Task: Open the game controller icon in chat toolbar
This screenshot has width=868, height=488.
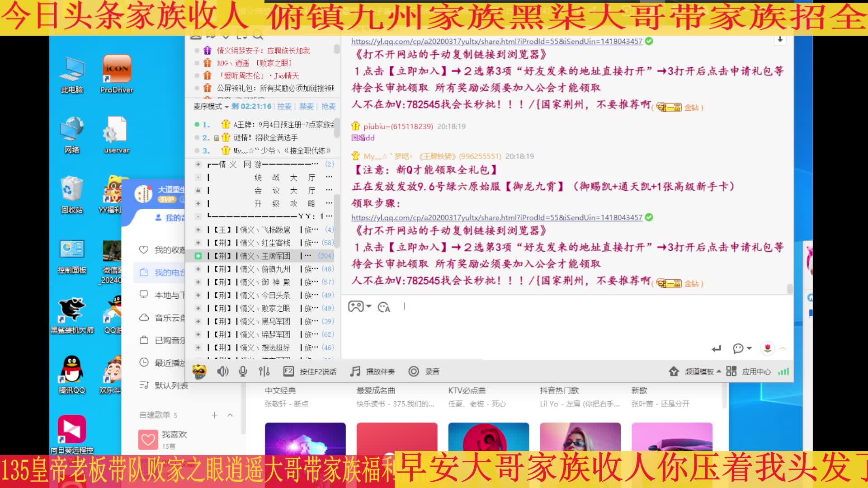Action: click(x=356, y=307)
